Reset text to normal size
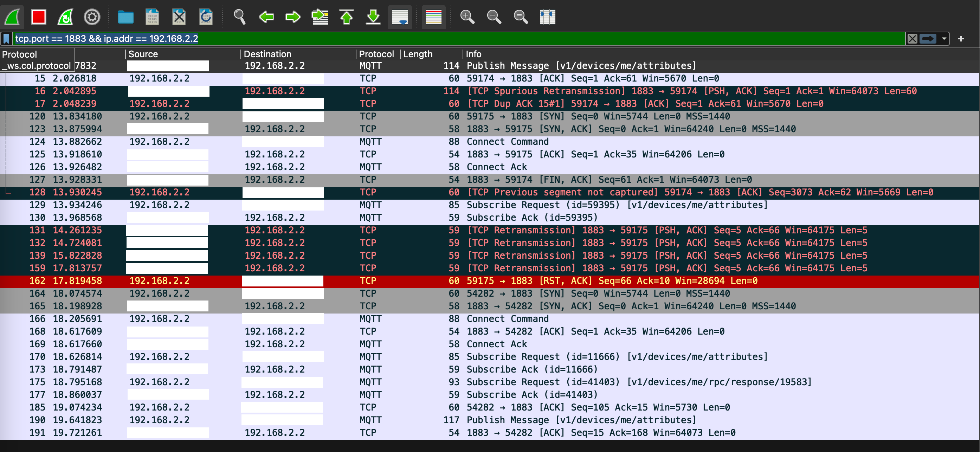The width and height of the screenshot is (980, 452). pos(521,17)
